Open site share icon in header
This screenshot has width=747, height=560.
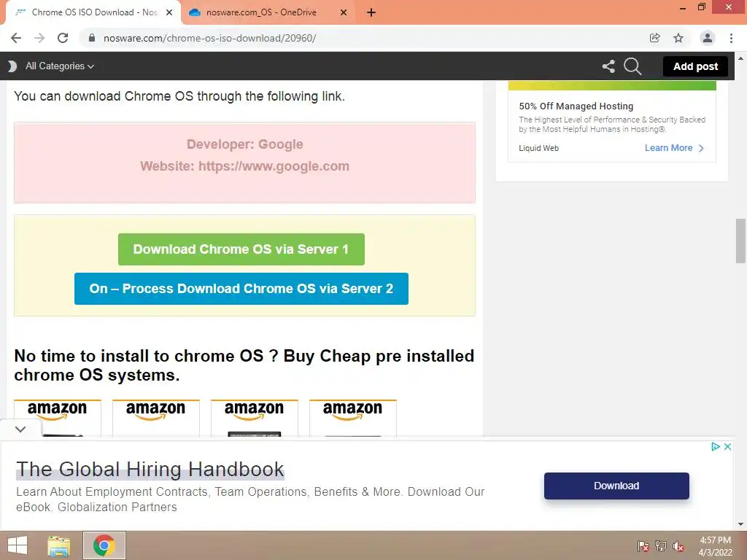[x=608, y=66]
